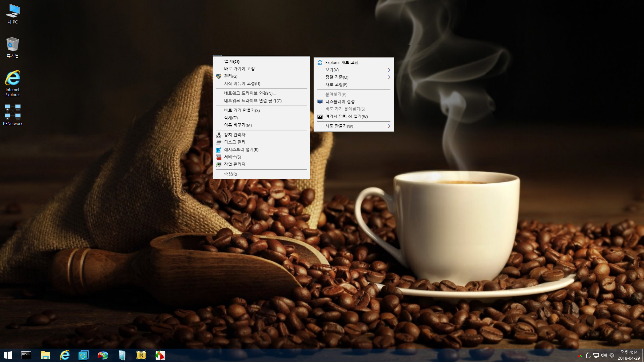This screenshot has width=644, height=362.
Task: Launch the gold R taskbar app
Action: (x=141, y=355)
